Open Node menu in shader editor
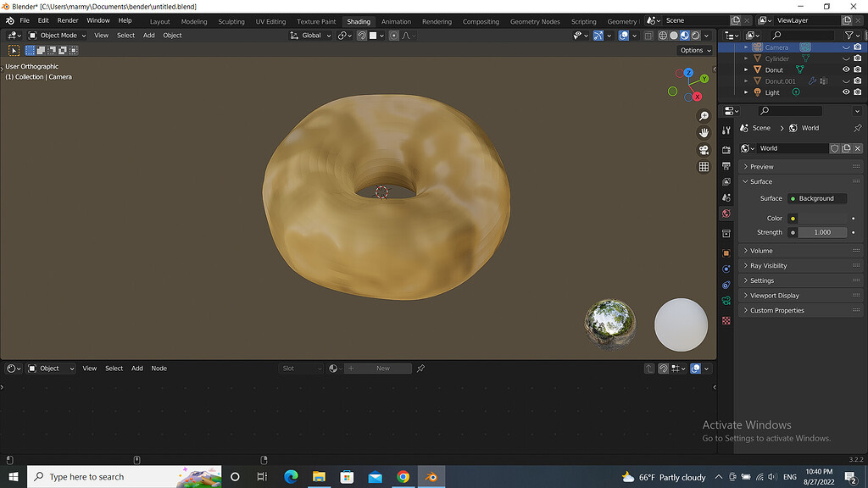 pyautogui.click(x=159, y=369)
